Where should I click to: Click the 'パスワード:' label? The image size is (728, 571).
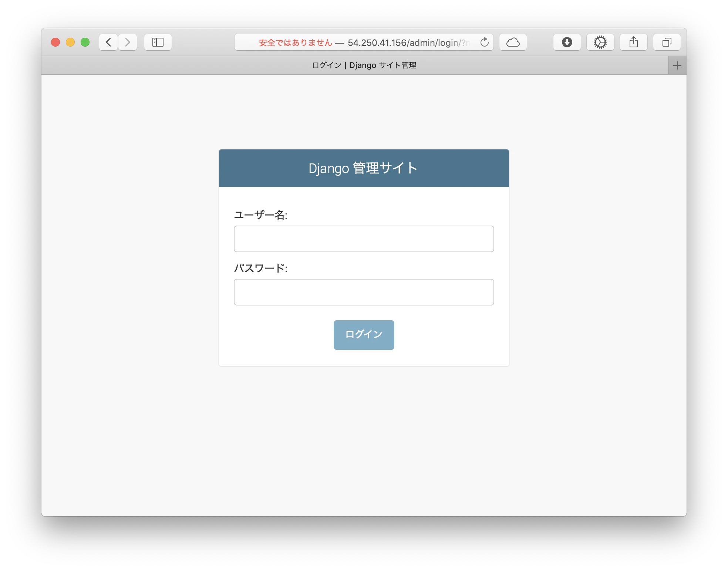[x=261, y=268]
